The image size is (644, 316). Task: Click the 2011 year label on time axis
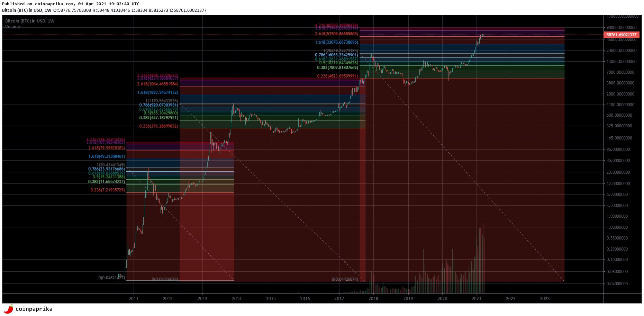coord(133,299)
